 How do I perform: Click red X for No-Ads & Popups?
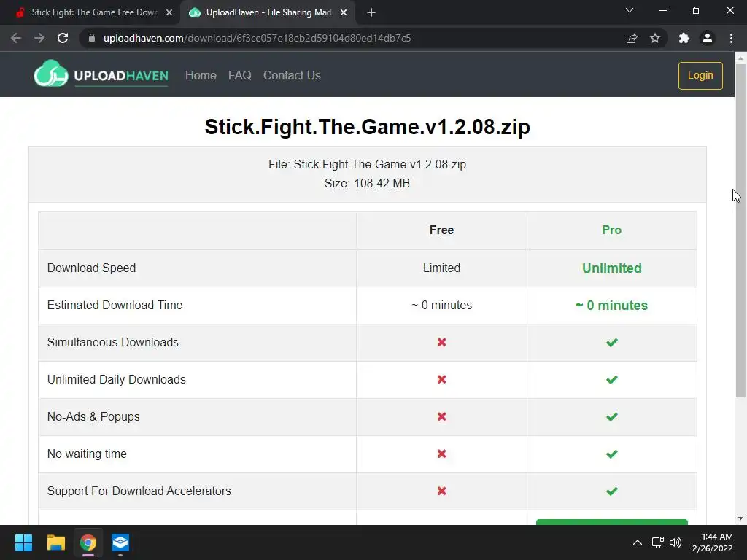tap(441, 416)
